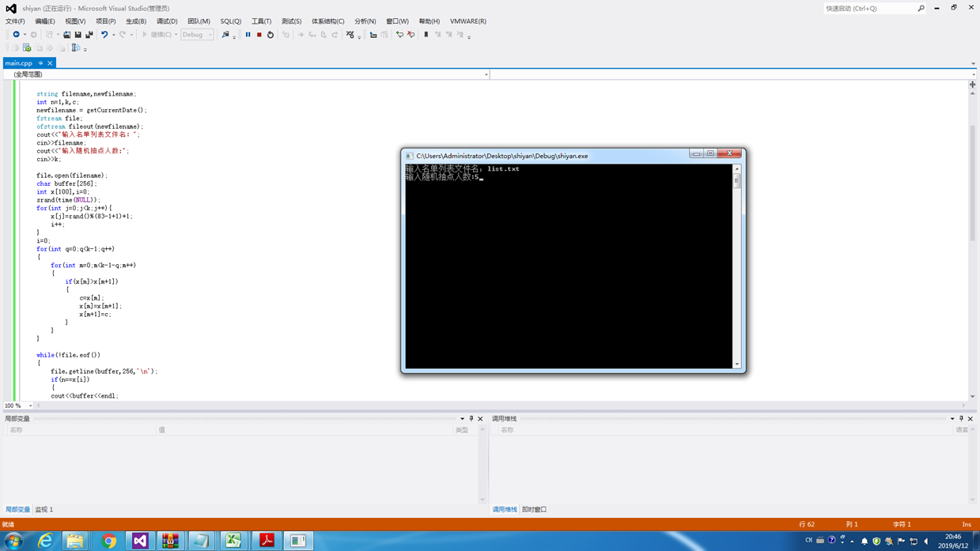The width and height of the screenshot is (980, 551).
Task: Click the Windows Start button
Action: 13,541
